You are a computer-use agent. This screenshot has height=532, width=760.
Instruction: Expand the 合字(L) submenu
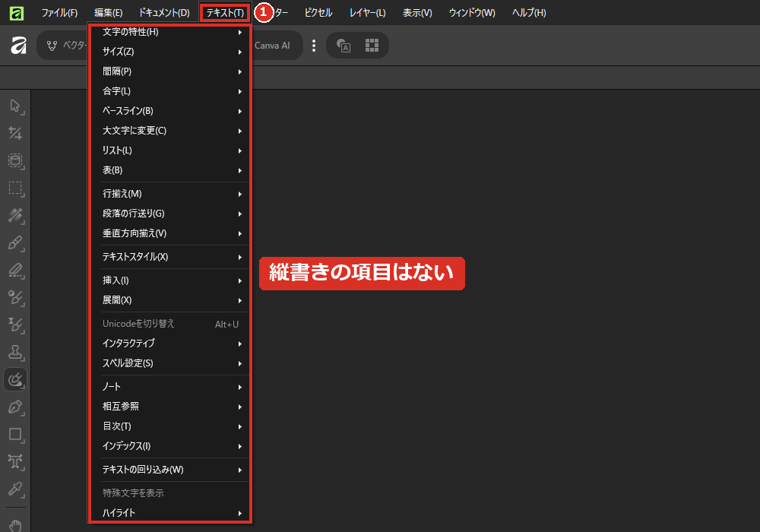click(x=170, y=91)
